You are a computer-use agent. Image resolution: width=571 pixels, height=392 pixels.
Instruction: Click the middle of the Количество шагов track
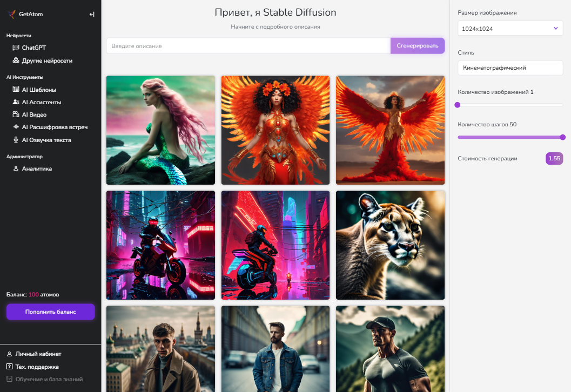click(x=510, y=137)
